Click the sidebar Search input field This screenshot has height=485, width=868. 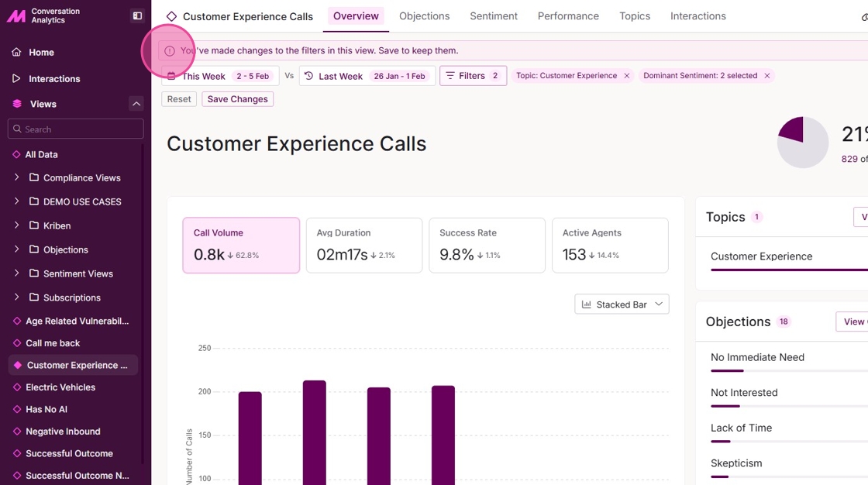76,129
